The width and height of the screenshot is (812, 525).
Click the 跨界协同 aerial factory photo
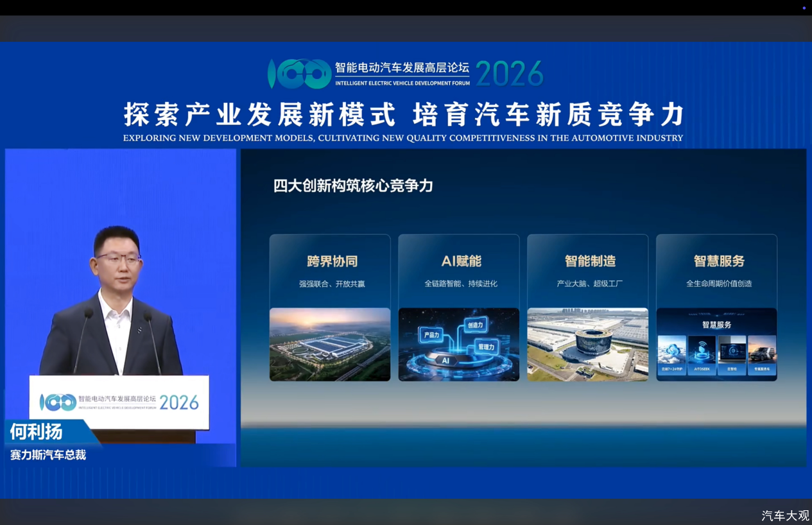click(330, 345)
